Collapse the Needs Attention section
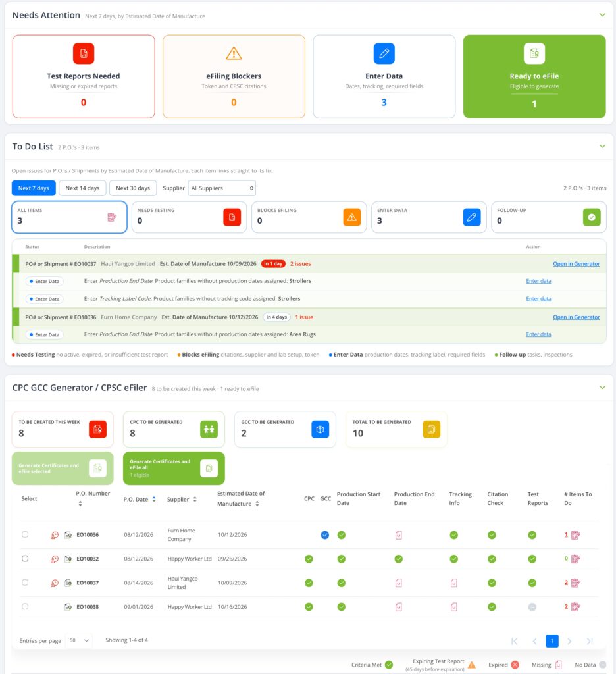Image resolution: width=616 pixels, height=674 pixels. click(602, 15)
